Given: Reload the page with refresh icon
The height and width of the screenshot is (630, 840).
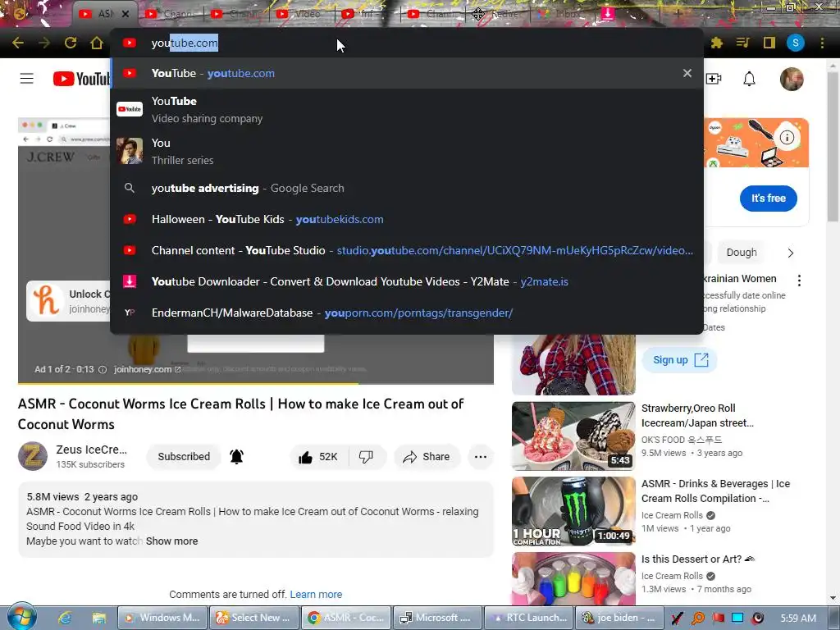Looking at the screenshot, I should click(71, 43).
